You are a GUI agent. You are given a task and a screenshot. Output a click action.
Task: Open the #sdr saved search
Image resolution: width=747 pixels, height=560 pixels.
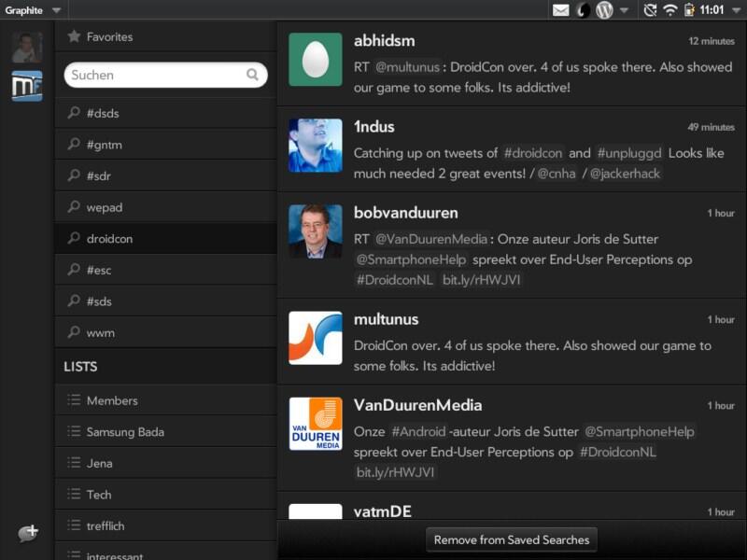point(166,176)
